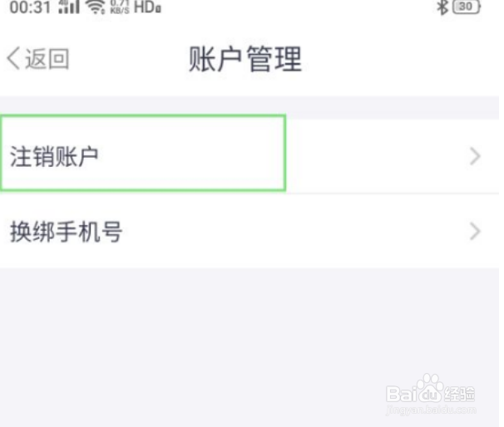Screen dimensions: 504x427
Task: Tap the Wi-Fi signal icon
Action: [x=96, y=7]
